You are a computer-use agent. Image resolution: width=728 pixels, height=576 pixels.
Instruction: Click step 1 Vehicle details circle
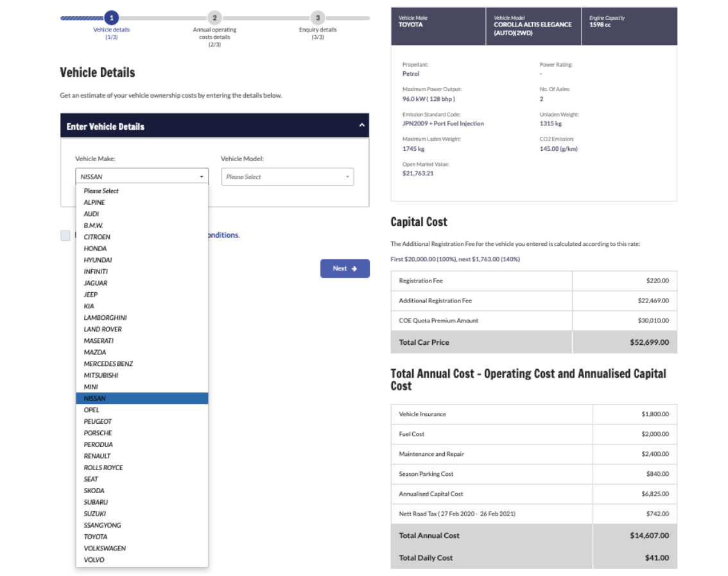[x=111, y=18]
